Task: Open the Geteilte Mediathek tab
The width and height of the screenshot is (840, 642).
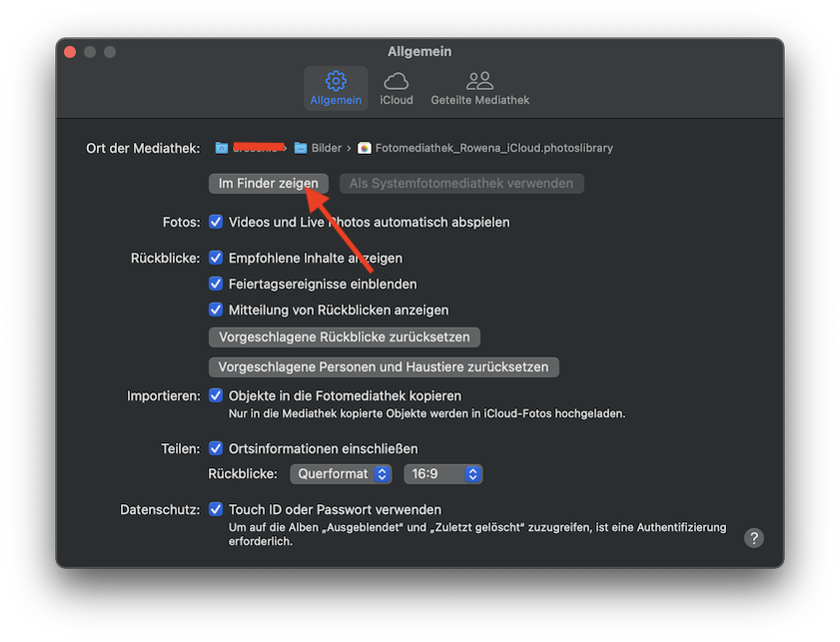Action: click(479, 88)
